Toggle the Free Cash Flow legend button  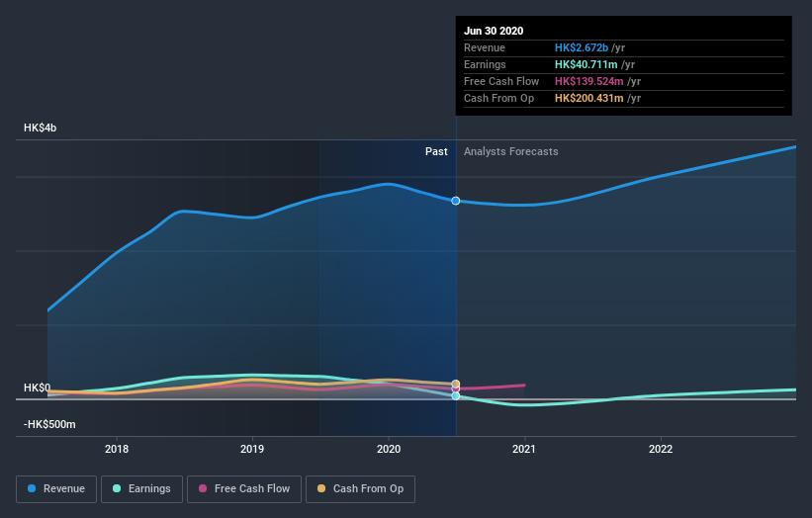244,489
